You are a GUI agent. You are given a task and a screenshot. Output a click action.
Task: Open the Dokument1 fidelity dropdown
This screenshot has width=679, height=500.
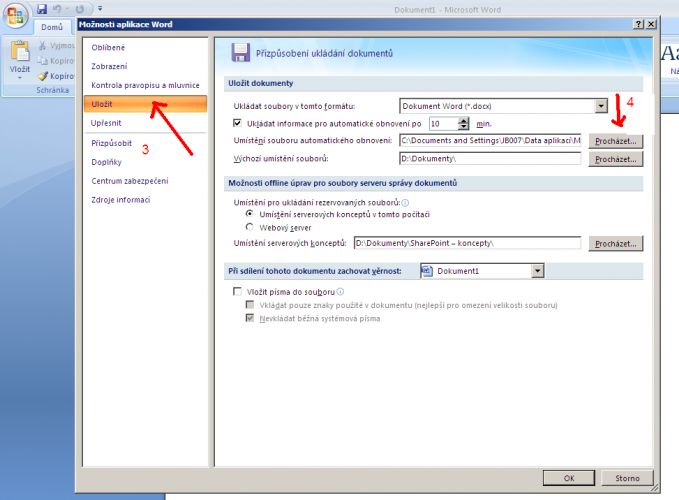coord(537,271)
